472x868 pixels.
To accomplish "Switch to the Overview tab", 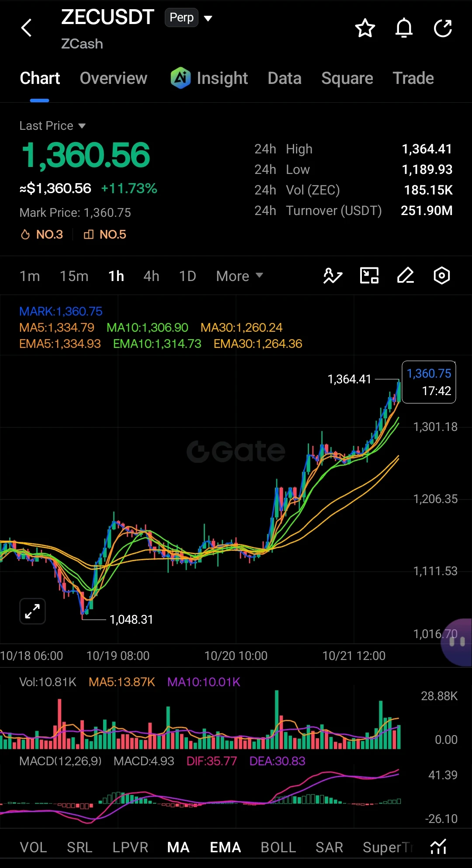I will tap(114, 78).
